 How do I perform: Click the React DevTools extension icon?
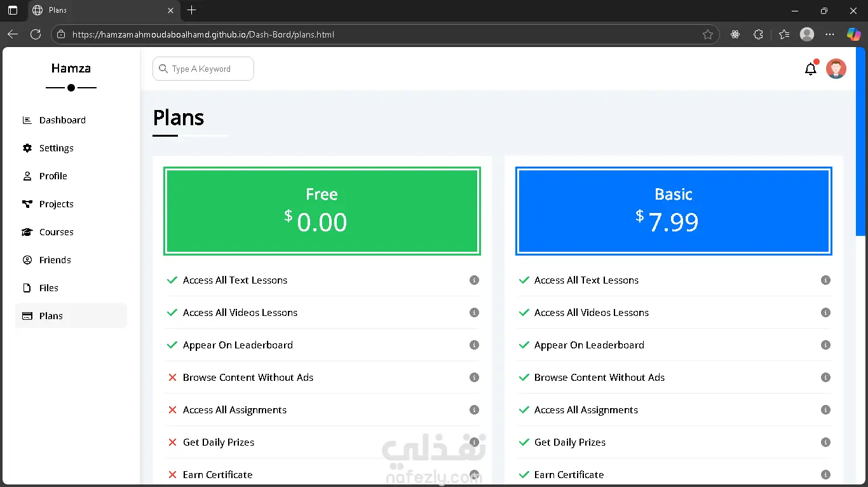(735, 34)
